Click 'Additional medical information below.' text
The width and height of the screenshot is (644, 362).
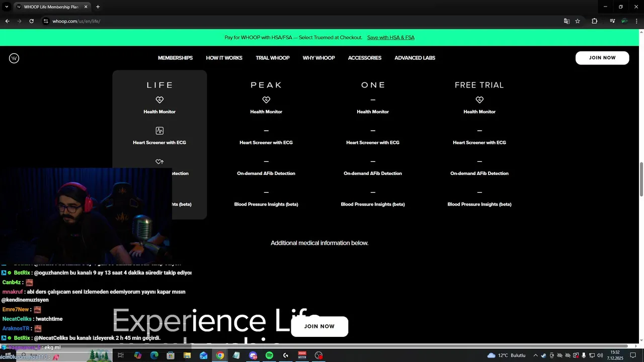point(319,243)
